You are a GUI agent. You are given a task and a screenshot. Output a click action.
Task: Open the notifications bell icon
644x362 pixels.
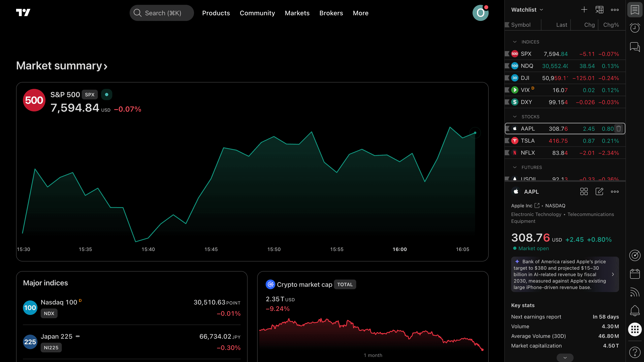click(x=635, y=311)
